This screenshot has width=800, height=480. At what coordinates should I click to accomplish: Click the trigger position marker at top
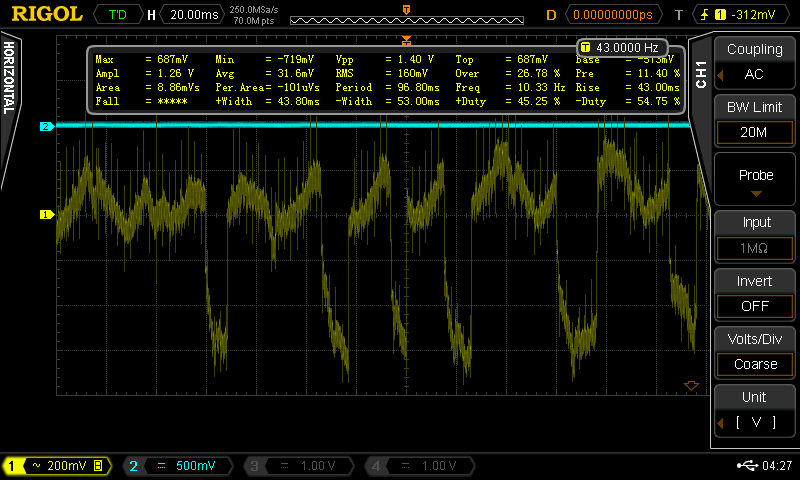pyautogui.click(x=406, y=40)
